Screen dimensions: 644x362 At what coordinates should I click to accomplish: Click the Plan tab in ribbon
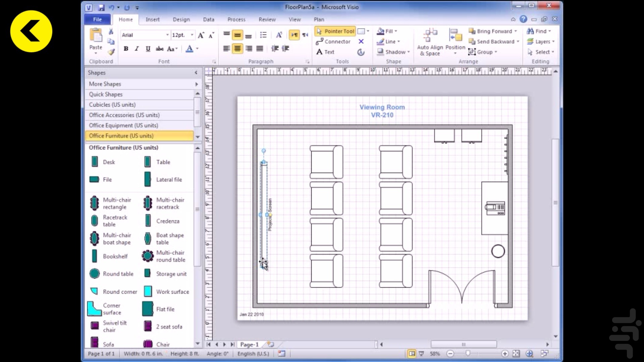tap(319, 19)
